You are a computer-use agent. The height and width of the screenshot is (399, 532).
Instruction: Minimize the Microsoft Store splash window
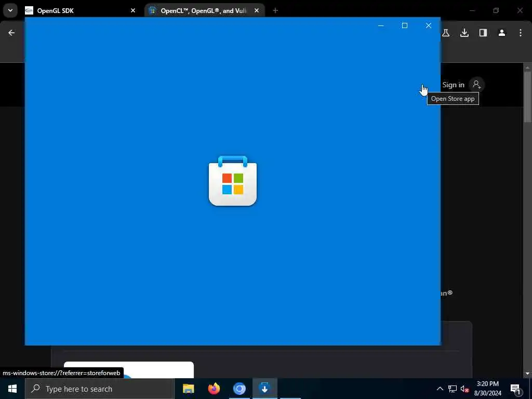click(381, 25)
